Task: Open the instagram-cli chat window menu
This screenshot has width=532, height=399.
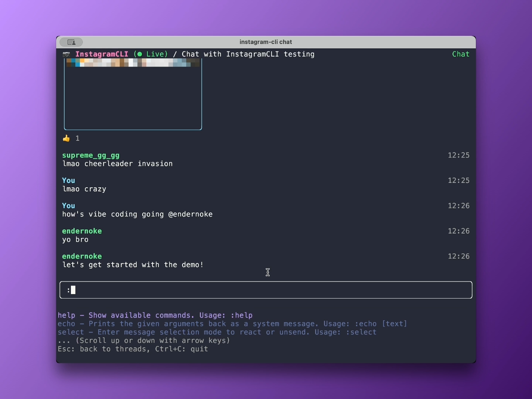Action: coord(266,42)
